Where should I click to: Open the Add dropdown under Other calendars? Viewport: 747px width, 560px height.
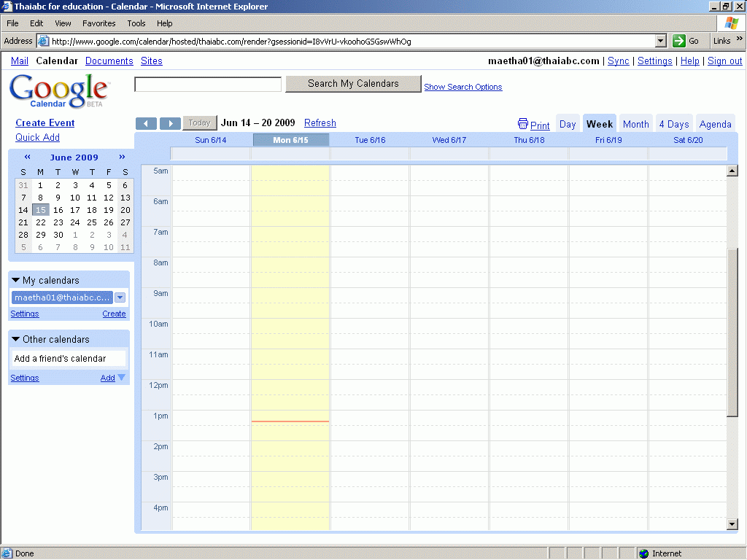tap(121, 378)
